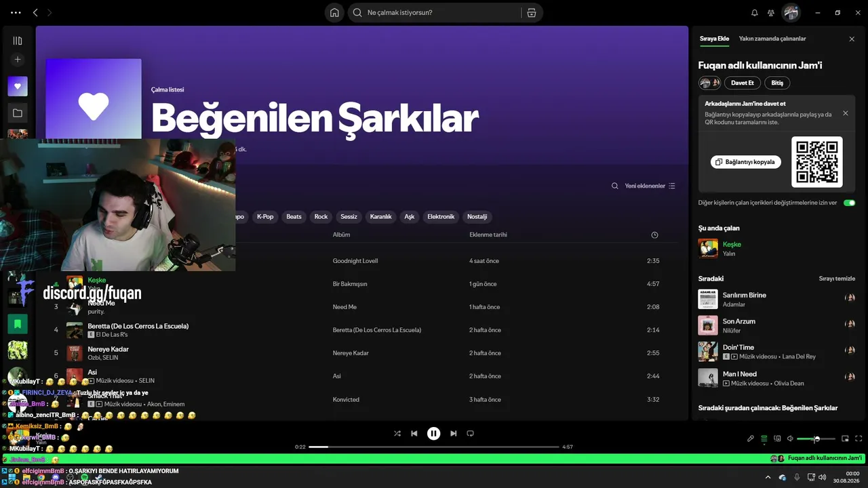The height and width of the screenshot is (488, 868).
Task: Open the three-dot app menu
Action: 16,12
